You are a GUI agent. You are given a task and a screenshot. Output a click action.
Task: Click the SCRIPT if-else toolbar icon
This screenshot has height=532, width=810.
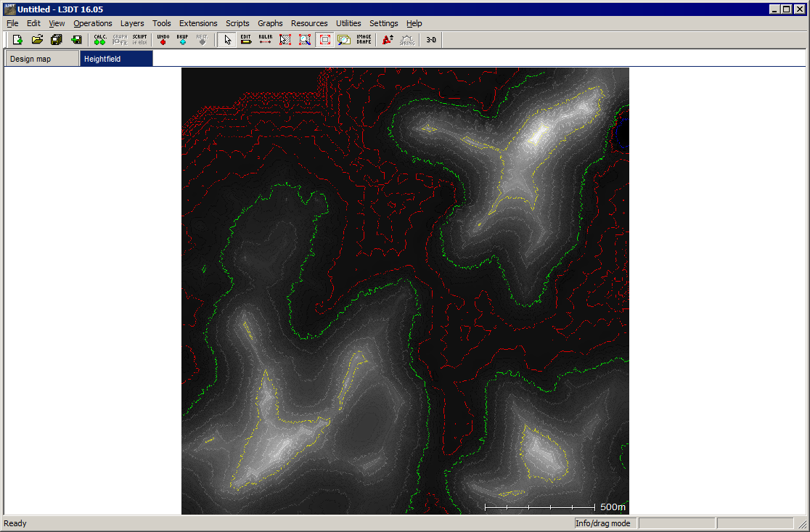coord(139,40)
